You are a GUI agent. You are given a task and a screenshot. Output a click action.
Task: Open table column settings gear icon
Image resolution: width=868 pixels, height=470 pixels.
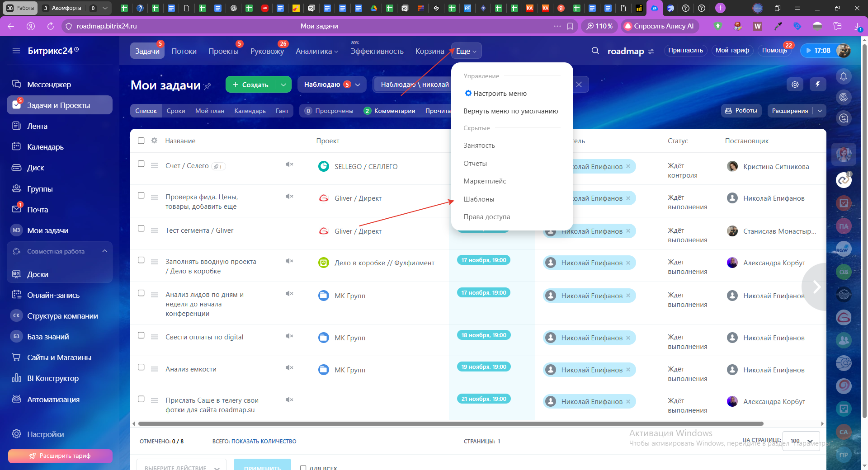(154, 141)
